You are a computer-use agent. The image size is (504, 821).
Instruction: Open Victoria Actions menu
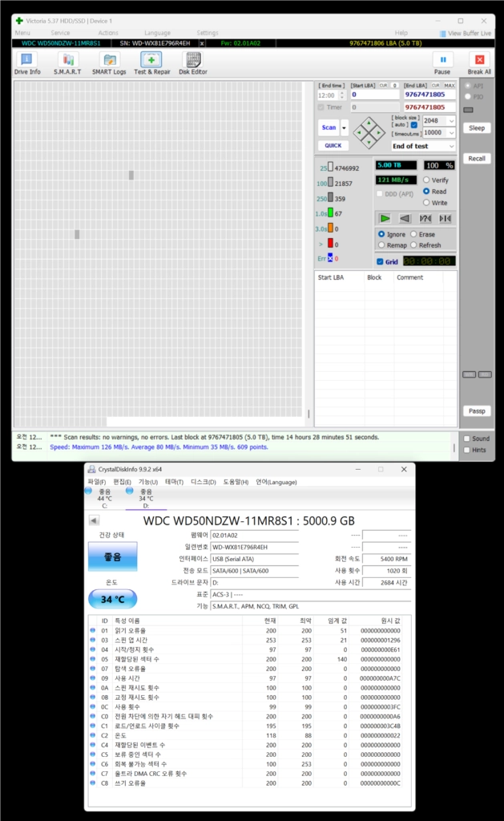[x=108, y=33]
